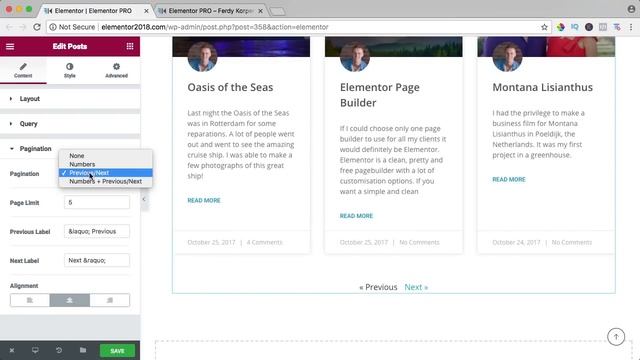Image resolution: width=640 pixels, height=360 pixels.
Task: Focus the Page Limit field
Action: tap(97, 202)
